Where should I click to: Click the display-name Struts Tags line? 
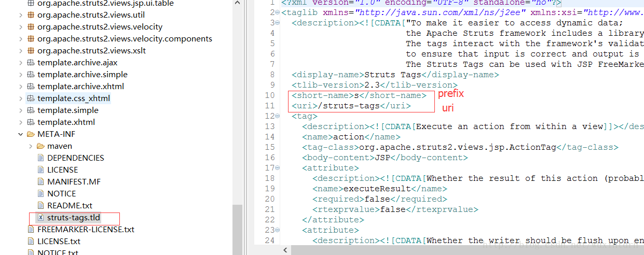395,75
